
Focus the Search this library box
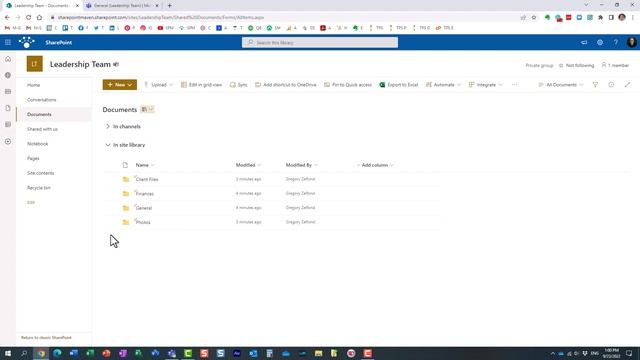point(320,42)
